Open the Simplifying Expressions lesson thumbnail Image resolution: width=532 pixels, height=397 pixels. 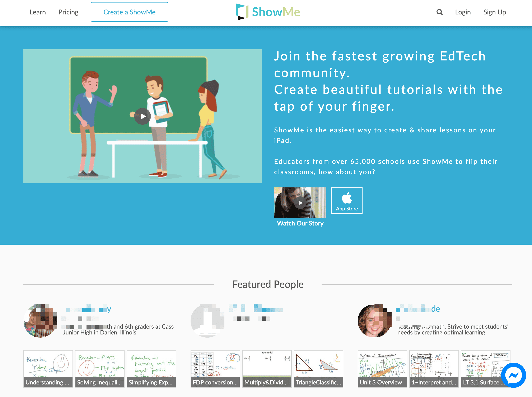point(151,369)
